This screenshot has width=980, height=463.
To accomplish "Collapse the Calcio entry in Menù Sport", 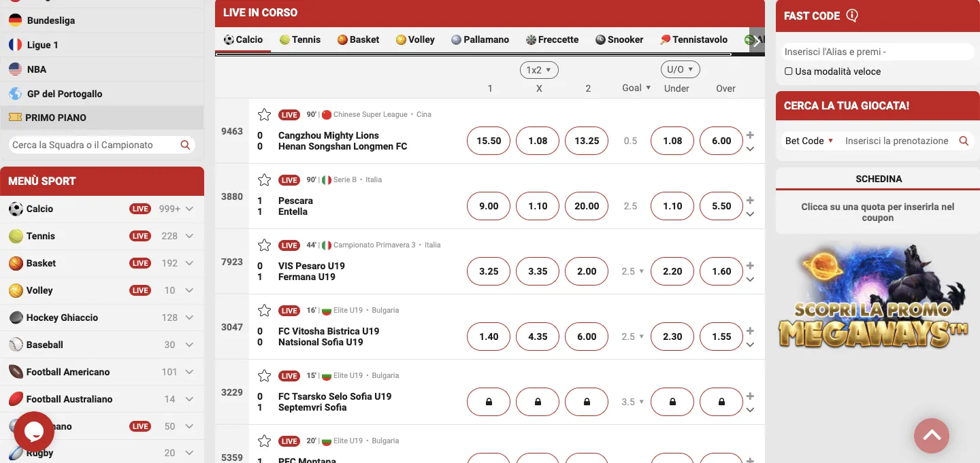I will click(x=189, y=209).
